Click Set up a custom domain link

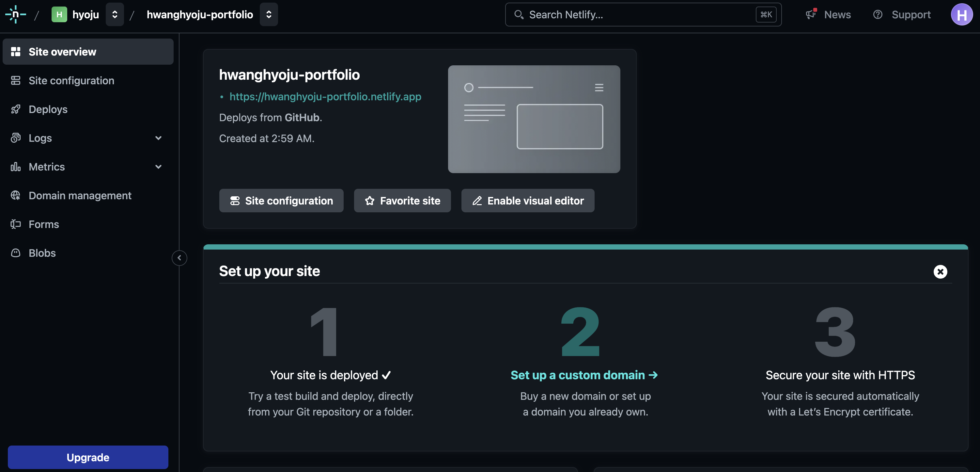click(x=584, y=375)
